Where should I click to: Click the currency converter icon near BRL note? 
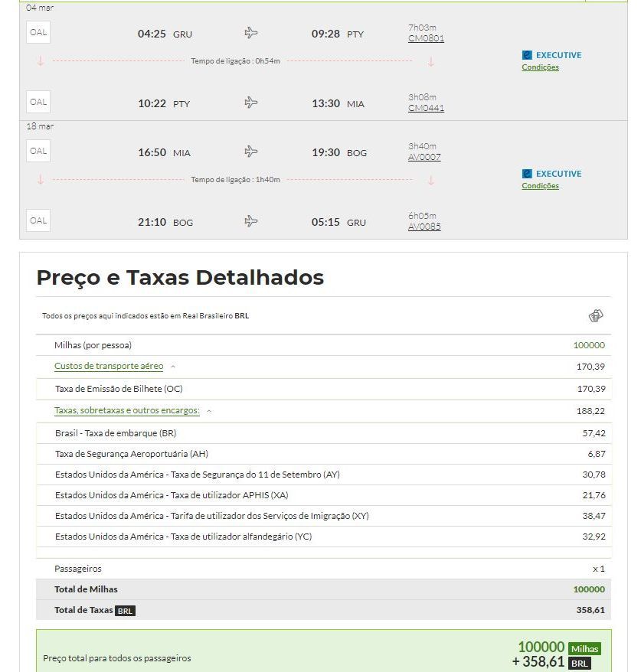pyautogui.click(x=596, y=316)
